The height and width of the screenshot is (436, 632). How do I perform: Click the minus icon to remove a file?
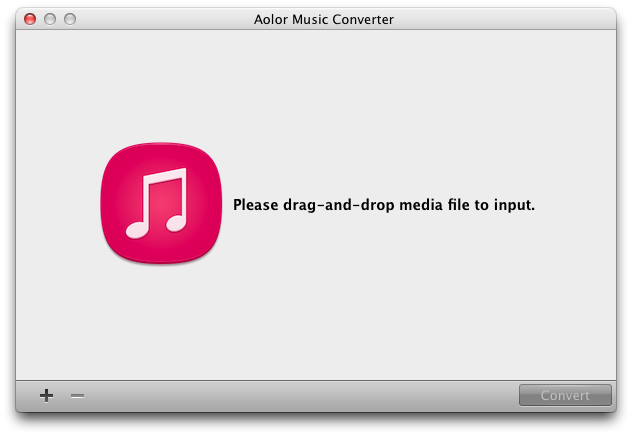[x=77, y=396]
